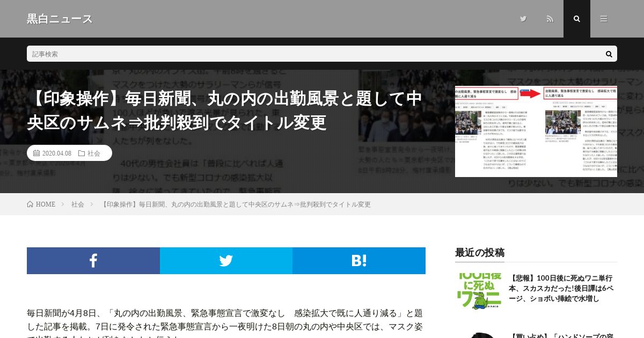Open the featured article thumbnail image
This screenshot has width=644, height=338.
[x=536, y=131]
